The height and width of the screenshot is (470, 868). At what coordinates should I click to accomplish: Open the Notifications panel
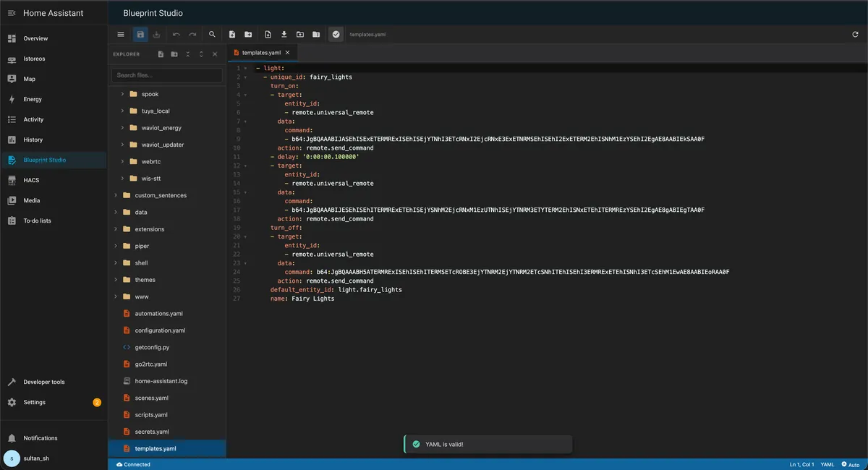point(54,438)
